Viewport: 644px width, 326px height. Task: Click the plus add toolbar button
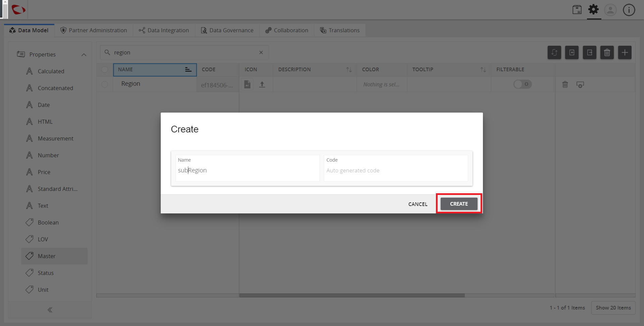[x=625, y=52]
